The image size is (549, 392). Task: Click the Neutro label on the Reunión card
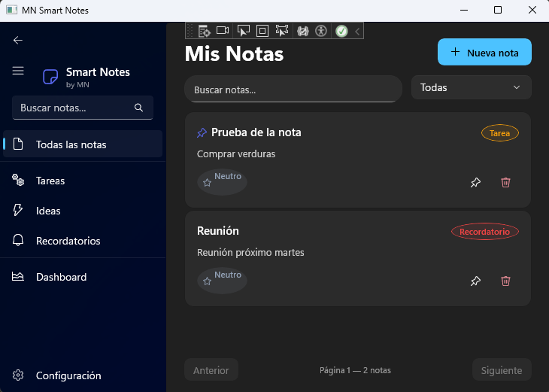(228, 275)
